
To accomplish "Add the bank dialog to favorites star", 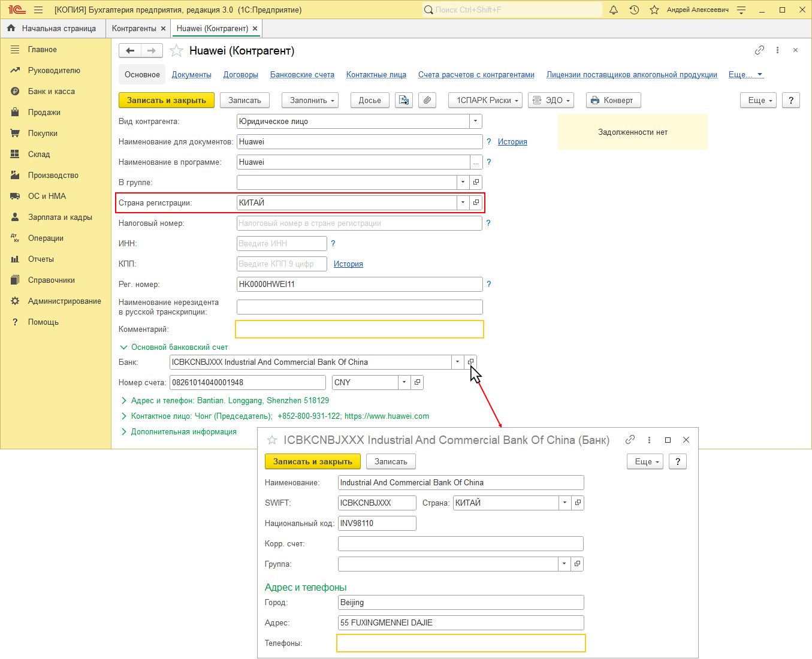I will point(272,440).
